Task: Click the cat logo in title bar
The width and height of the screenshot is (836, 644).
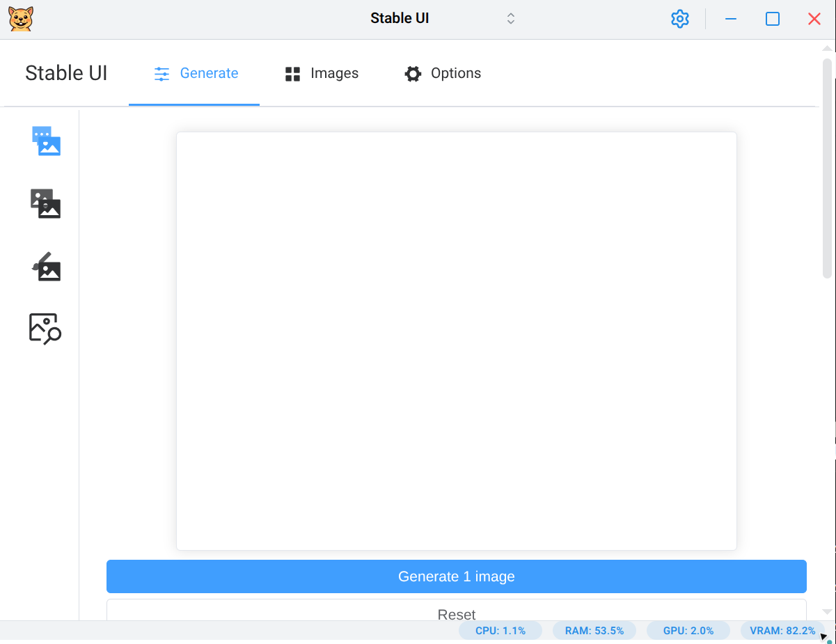Action: 21,19
